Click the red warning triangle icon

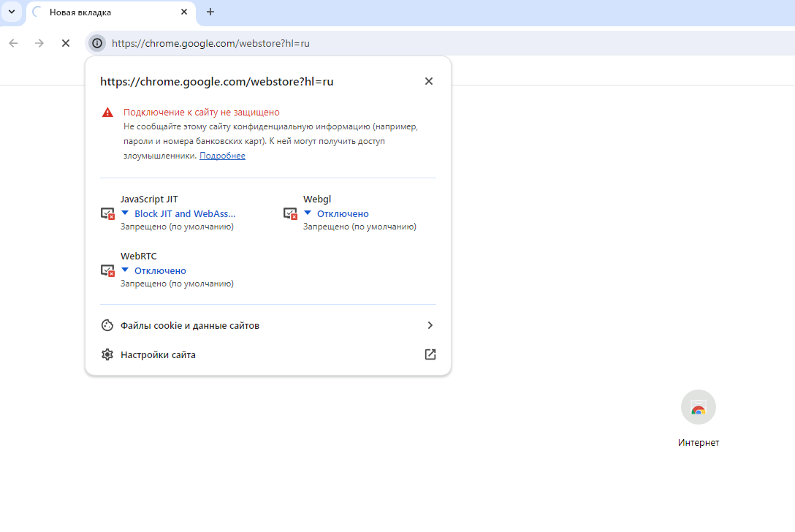tap(107, 112)
